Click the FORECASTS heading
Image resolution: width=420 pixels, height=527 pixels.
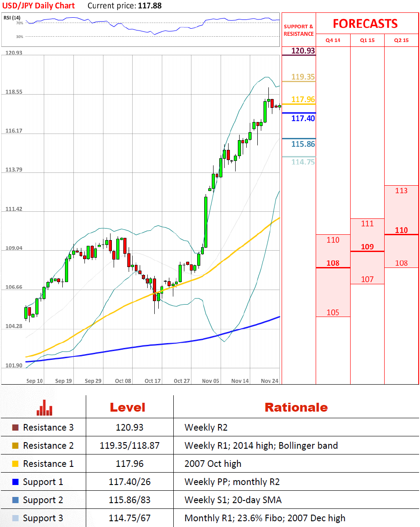point(365,23)
